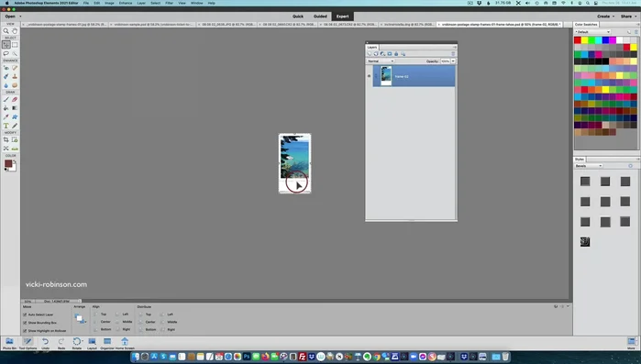This screenshot has width=641, height=364.
Task: Select the Straighten tool
Action: point(15,149)
